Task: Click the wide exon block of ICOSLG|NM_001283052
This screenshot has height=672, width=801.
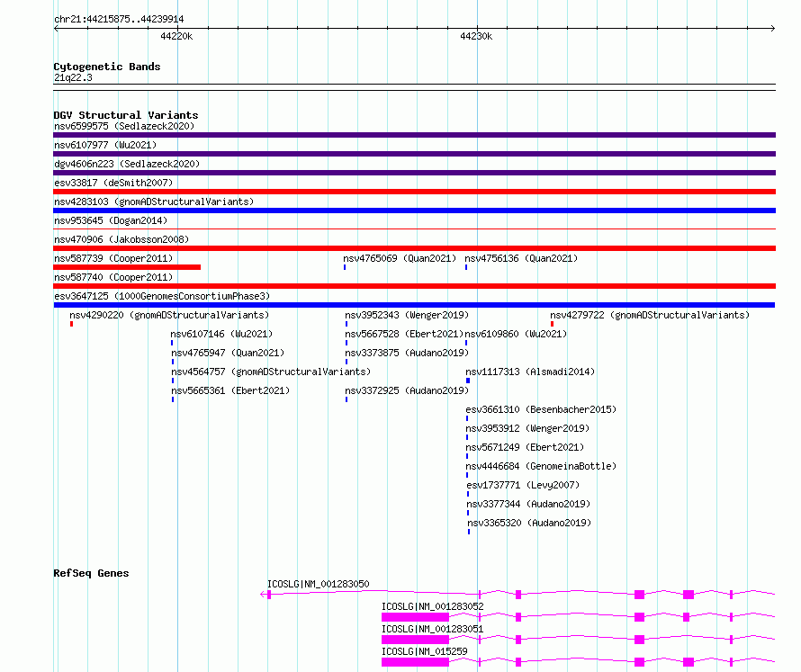Action: pyautogui.click(x=415, y=617)
